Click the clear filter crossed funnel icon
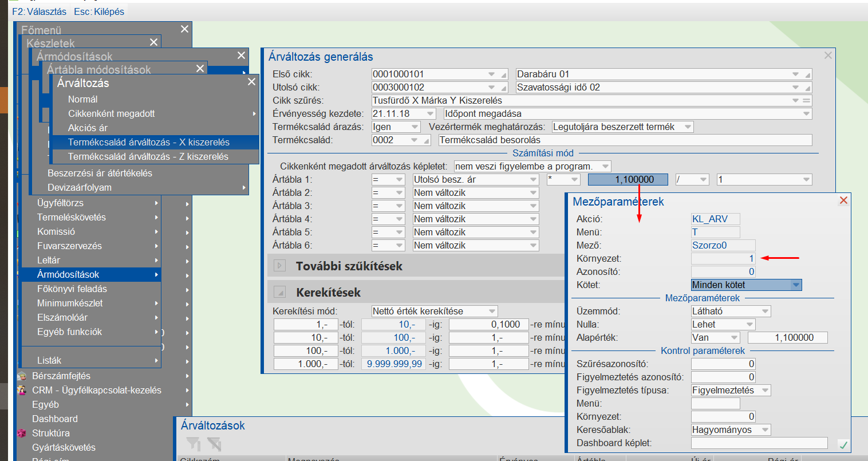Viewport: 868px width, 461px height. (x=214, y=443)
